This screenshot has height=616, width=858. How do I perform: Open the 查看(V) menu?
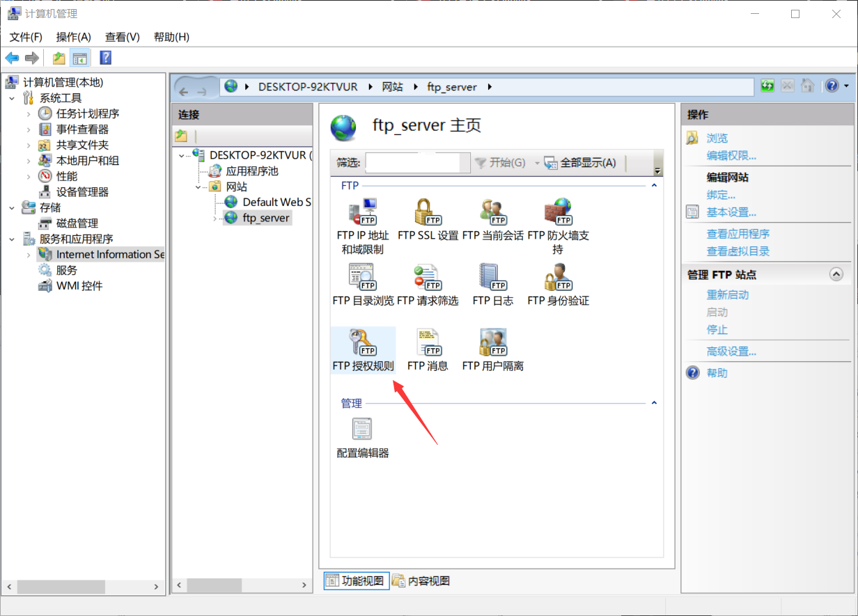(122, 36)
